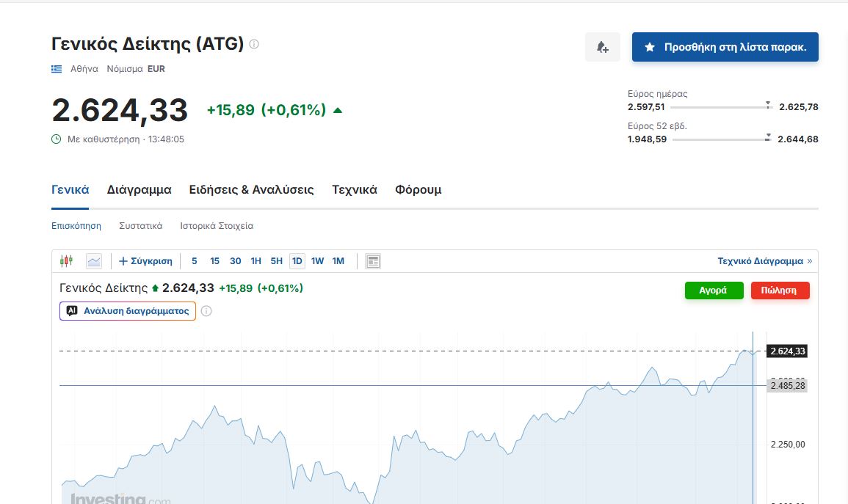Click the Greek flag icon next to Αθήνα
Image resolution: width=848 pixels, height=504 pixels.
(57, 69)
